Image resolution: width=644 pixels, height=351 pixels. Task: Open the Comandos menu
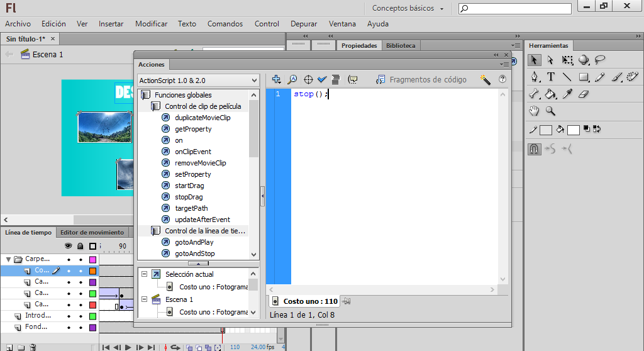pyautogui.click(x=225, y=24)
